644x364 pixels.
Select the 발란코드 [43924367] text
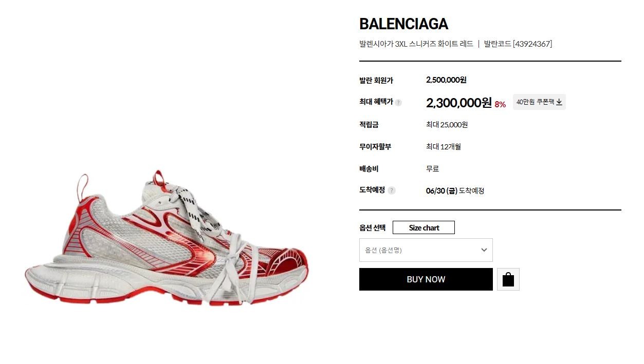(x=518, y=44)
